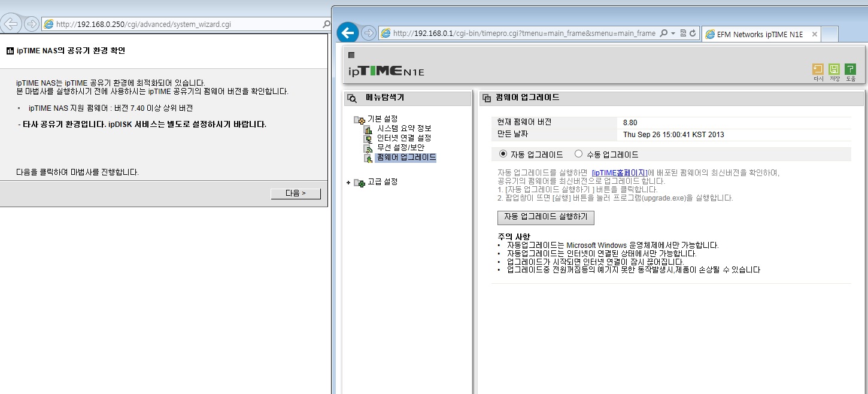Click the search magnifier in the NAS wizard address bar
This screenshot has width=868, height=394.
point(326,25)
